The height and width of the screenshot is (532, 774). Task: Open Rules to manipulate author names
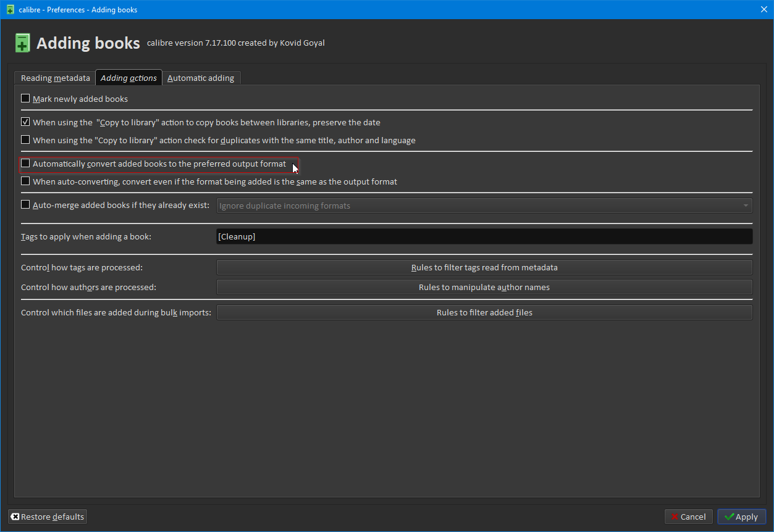[484, 287]
